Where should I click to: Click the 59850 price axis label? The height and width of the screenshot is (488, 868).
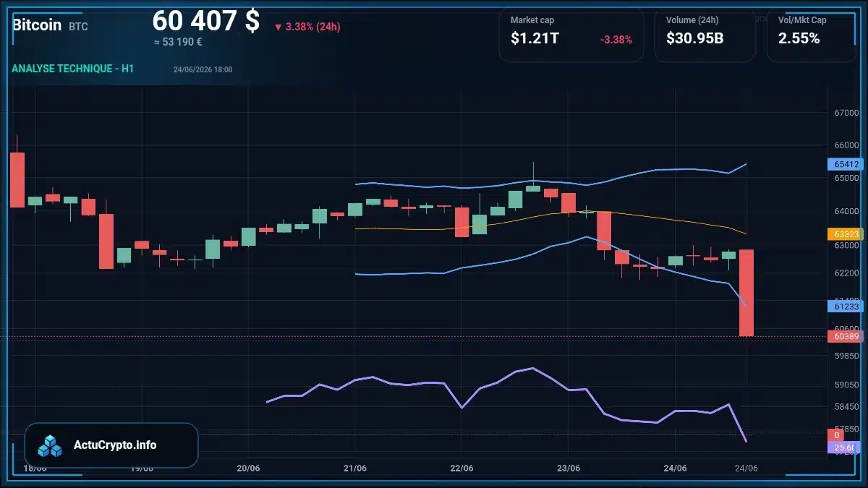pos(846,356)
